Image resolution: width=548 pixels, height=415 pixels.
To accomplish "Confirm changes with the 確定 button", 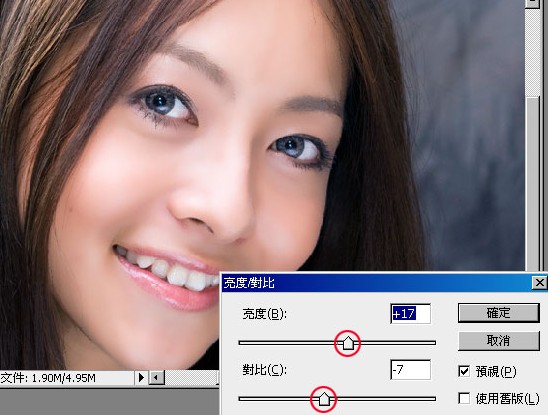I will (499, 313).
